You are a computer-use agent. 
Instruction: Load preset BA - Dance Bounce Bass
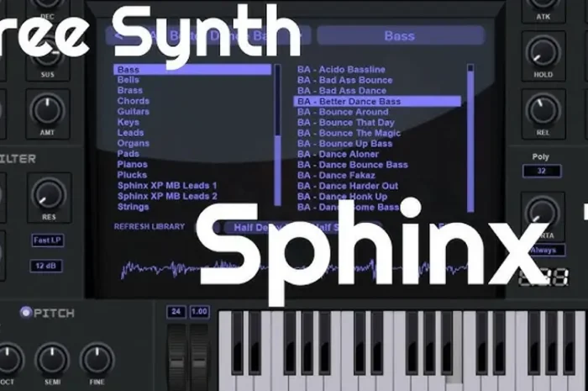click(x=353, y=164)
